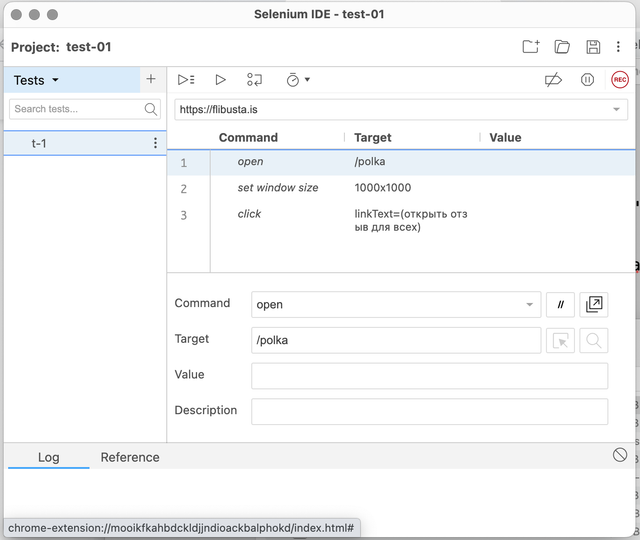Open the project three-dot more menu
The image size is (640, 540).
[x=619, y=47]
